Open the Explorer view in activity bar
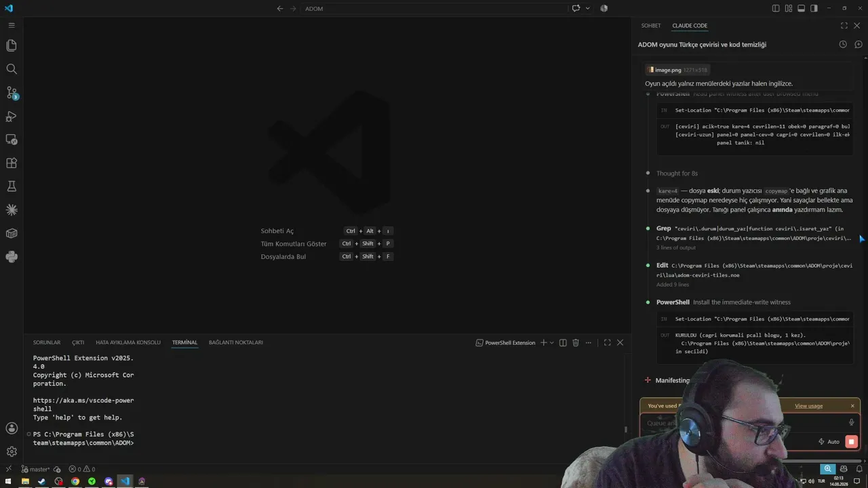Image resolution: width=868 pixels, height=488 pixels. pyautogui.click(x=12, y=45)
